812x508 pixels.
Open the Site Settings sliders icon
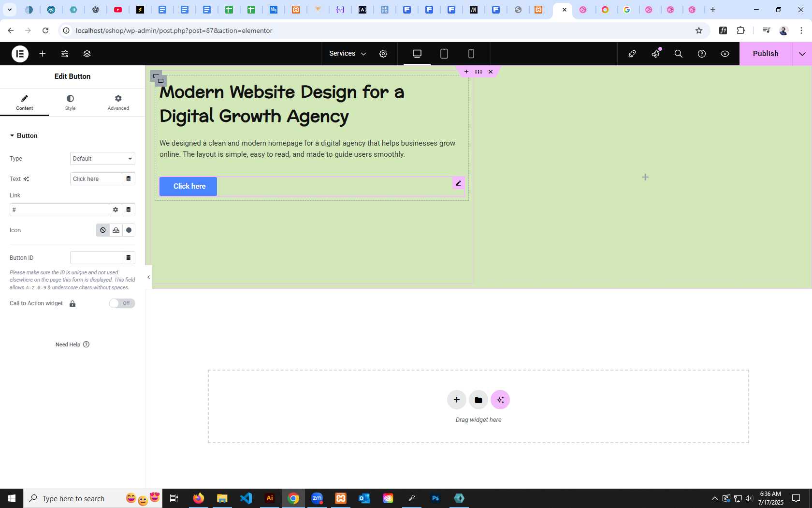click(65, 54)
